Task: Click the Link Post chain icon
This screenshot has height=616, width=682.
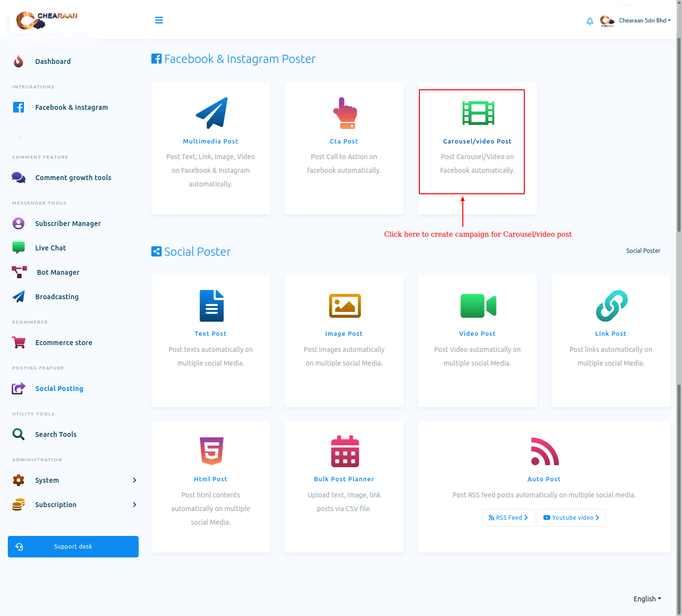Action: point(611,306)
